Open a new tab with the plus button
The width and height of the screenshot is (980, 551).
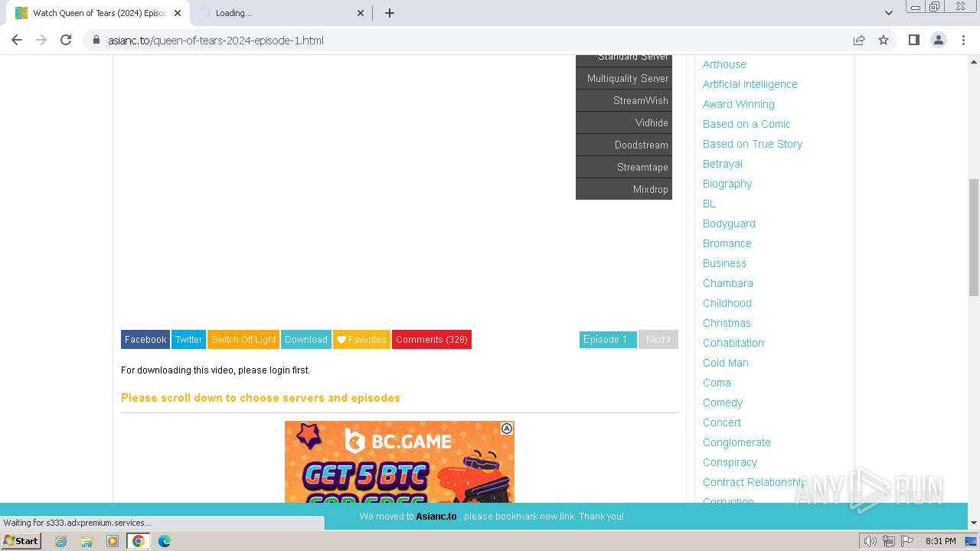pos(389,13)
